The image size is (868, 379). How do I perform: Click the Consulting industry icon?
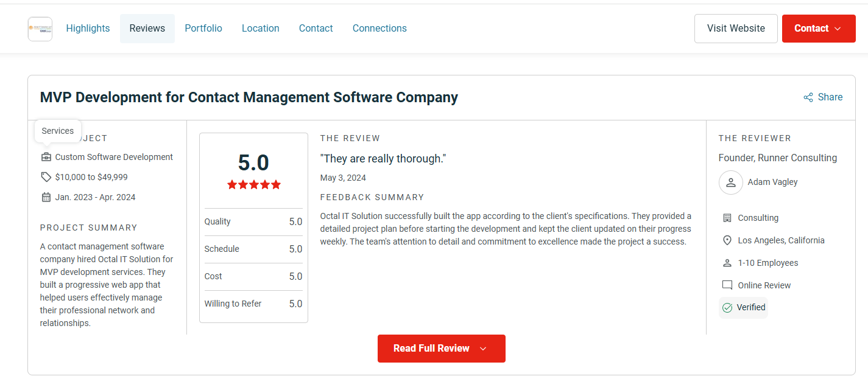pyautogui.click(x=727, y=217)
